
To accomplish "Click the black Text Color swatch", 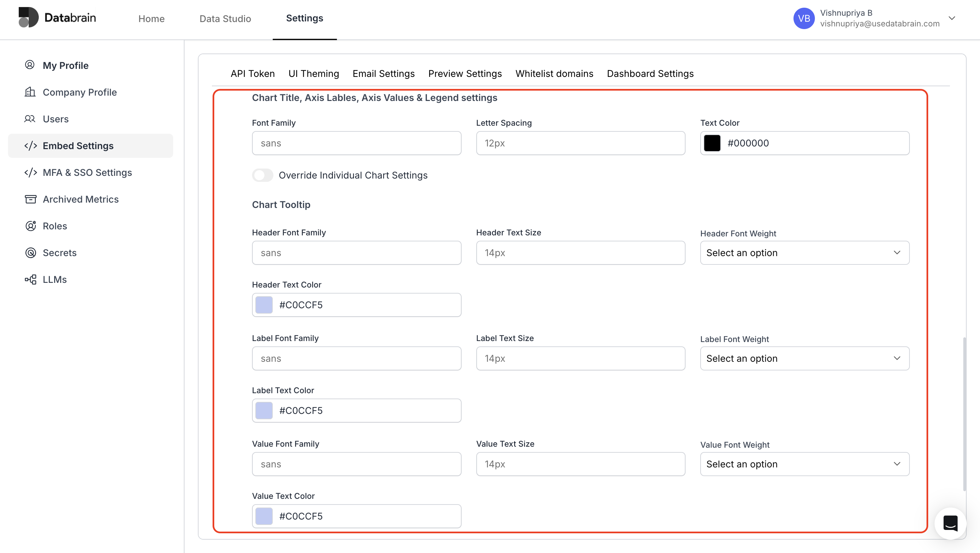I will point(712,143).
